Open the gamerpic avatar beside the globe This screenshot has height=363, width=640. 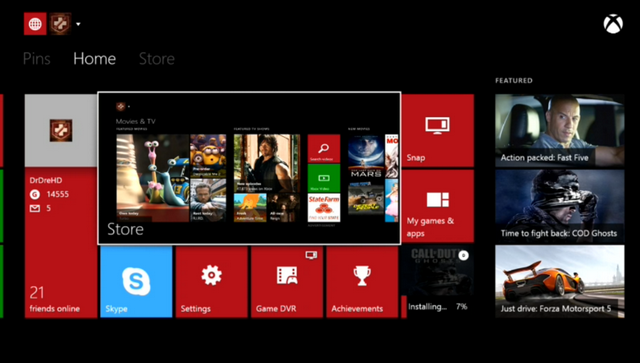60,24
